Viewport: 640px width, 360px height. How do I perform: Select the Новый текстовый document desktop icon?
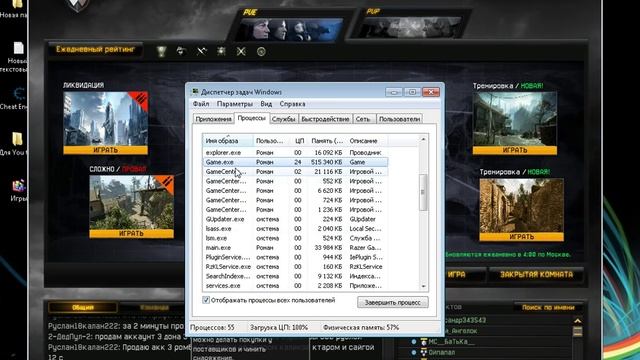tap(16, 57)
